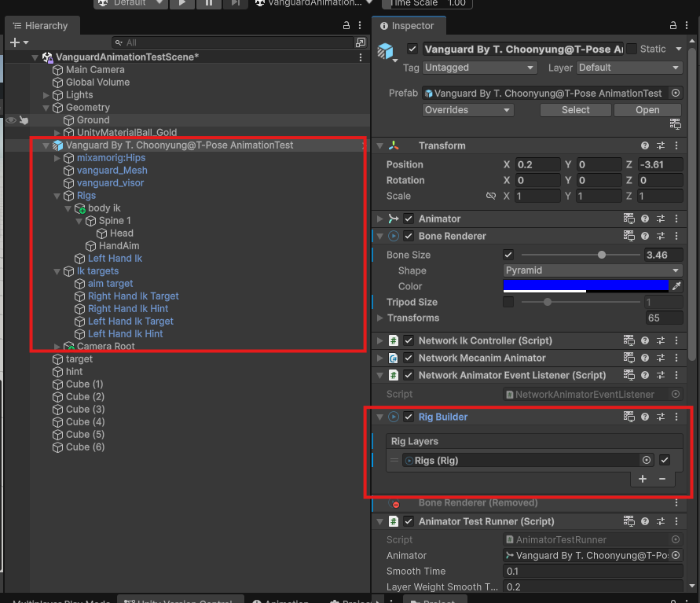Open Transform preset settings icon
700x603 pixels.
click(661, 145)
